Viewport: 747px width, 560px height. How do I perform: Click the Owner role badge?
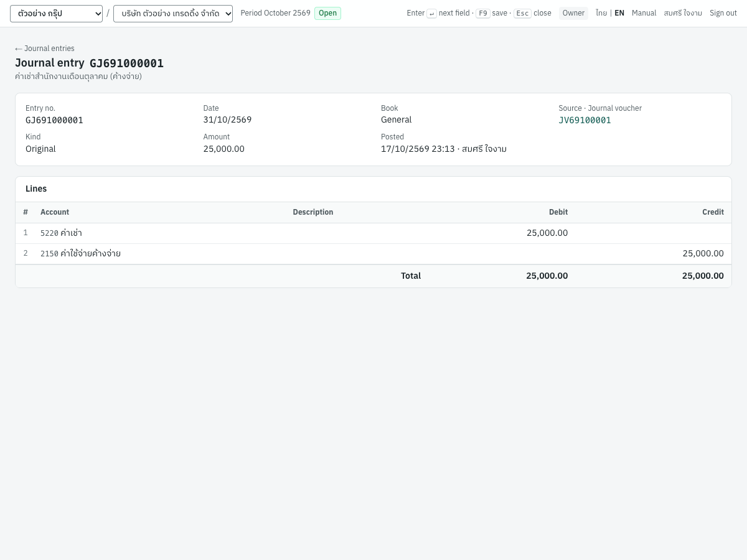pos(573,13)
